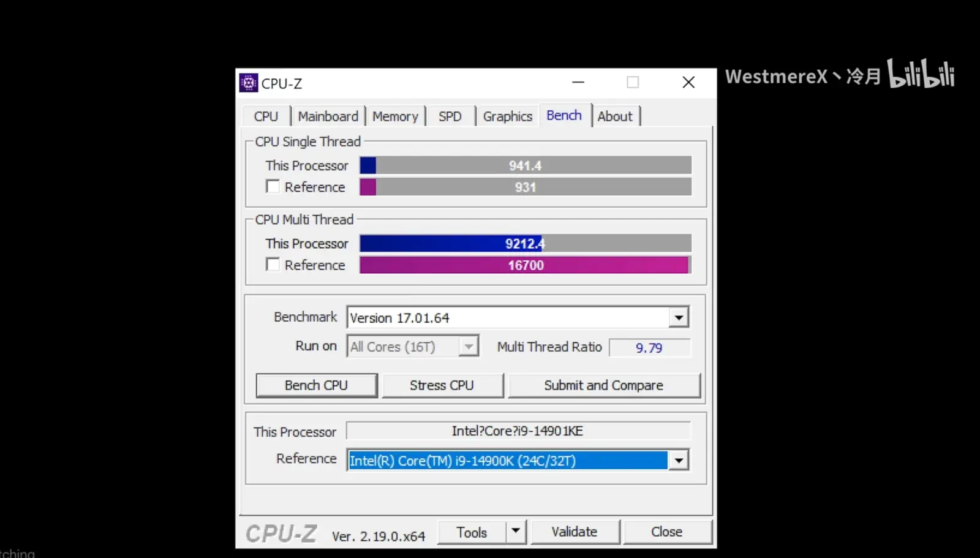This screenshot has width=980, height=558.
Task: Click the CPU Multi Thread group label
Action: [x=304, y=219]
